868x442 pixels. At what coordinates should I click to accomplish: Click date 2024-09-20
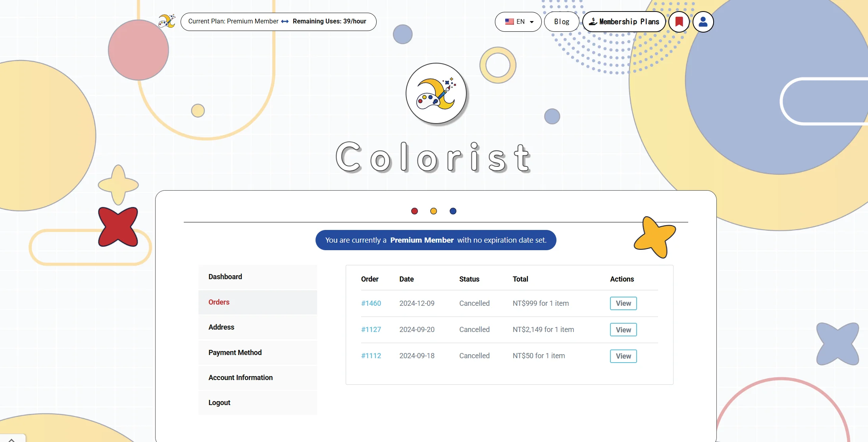(417, 330)
